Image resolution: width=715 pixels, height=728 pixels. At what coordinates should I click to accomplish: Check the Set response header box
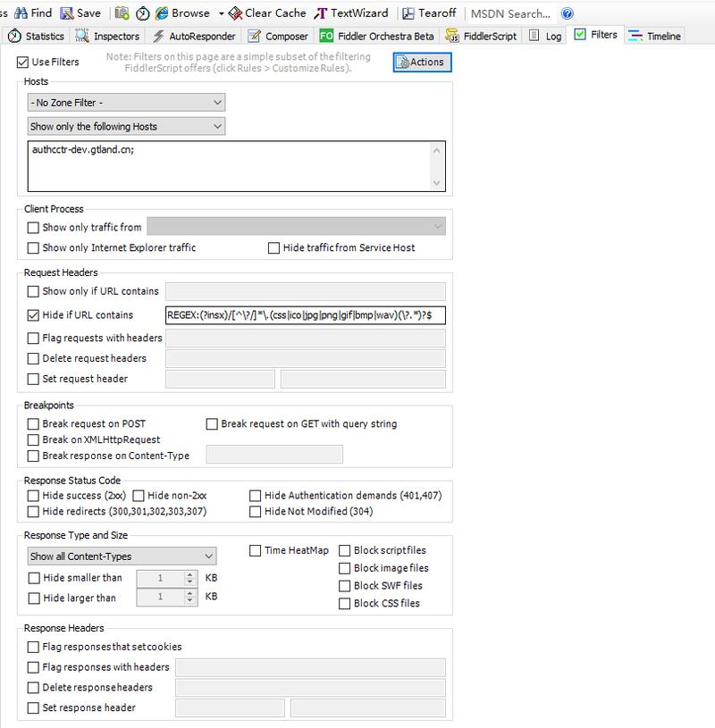[x=33, y=708]
